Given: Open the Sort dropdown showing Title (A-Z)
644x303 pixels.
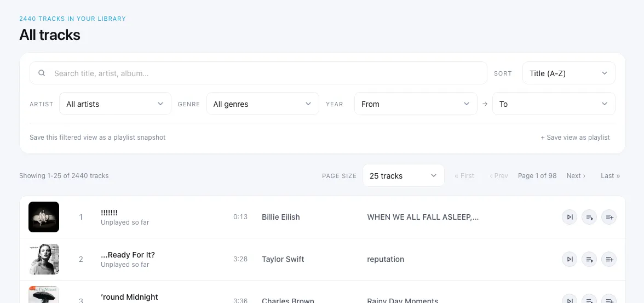Looking at the screenshot, I should (x=568, y=73).
